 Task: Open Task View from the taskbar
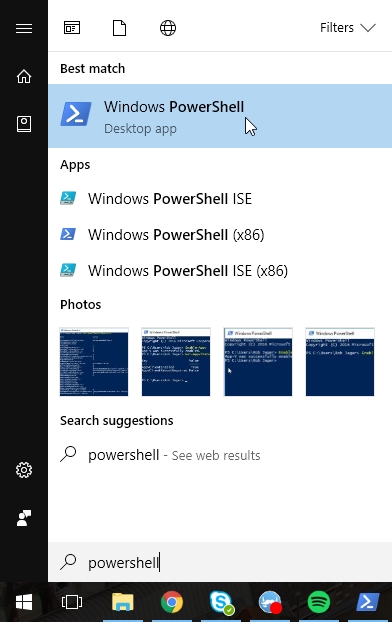click(x=72, y=602)
